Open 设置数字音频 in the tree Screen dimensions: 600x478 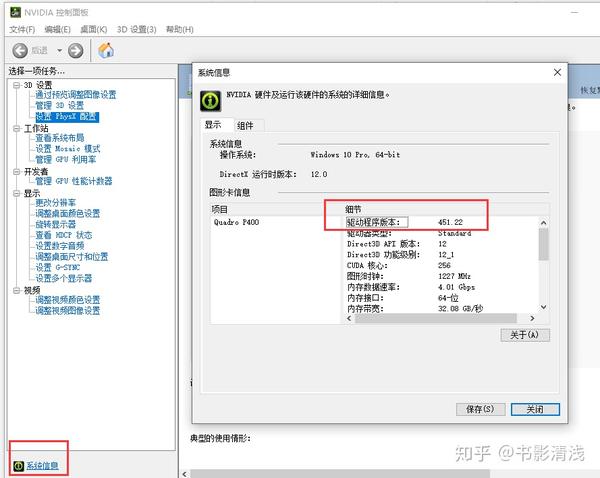(60, 246)
